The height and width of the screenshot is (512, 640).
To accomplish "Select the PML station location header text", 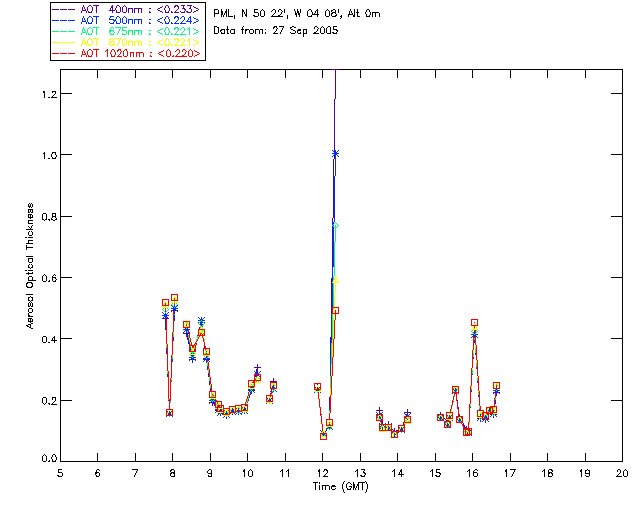I will point(297,13).
